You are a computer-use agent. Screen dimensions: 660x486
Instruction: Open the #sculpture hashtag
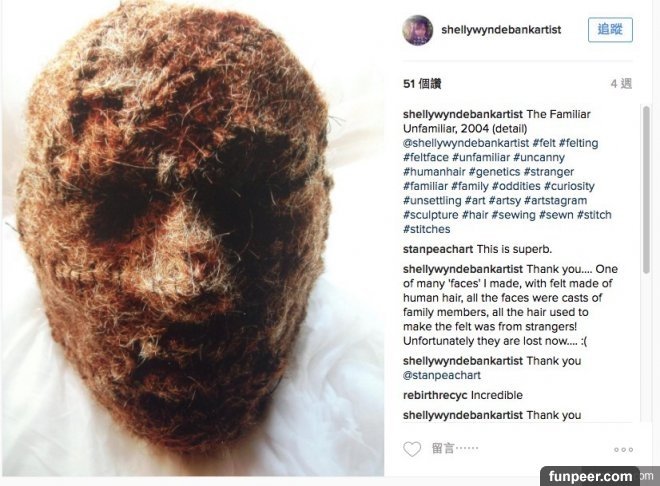click(431, 215)
